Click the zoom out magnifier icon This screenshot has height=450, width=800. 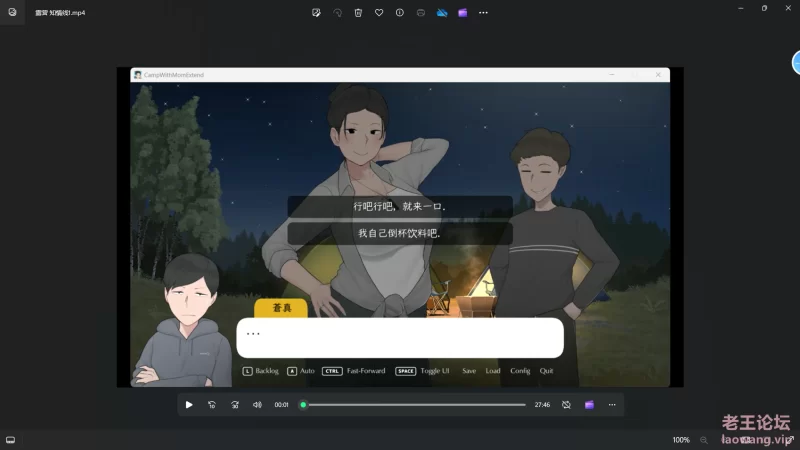tap(704, 440)
